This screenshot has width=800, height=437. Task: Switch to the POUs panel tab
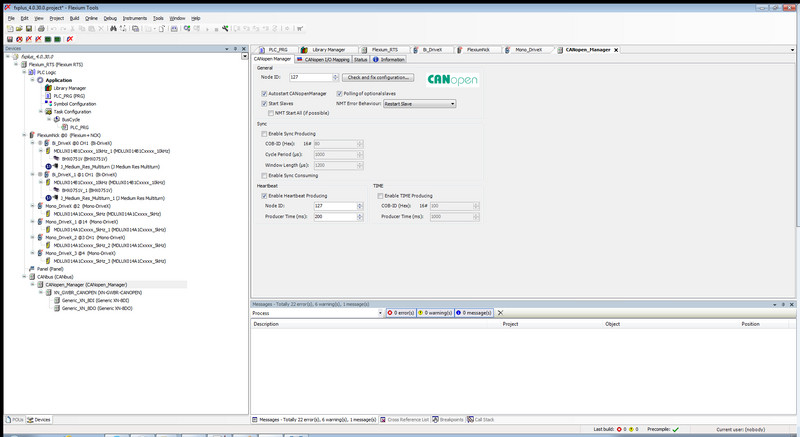pos(14,419)
